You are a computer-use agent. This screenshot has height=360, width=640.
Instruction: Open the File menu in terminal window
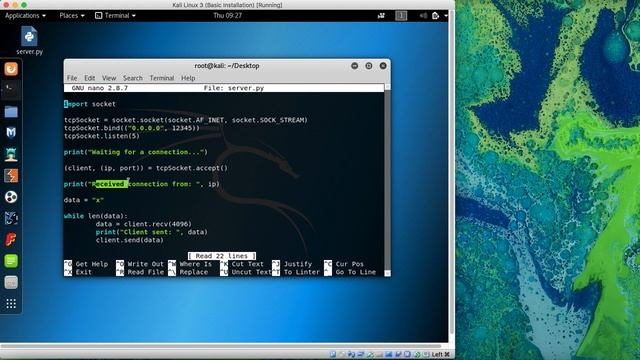point(72,78)
